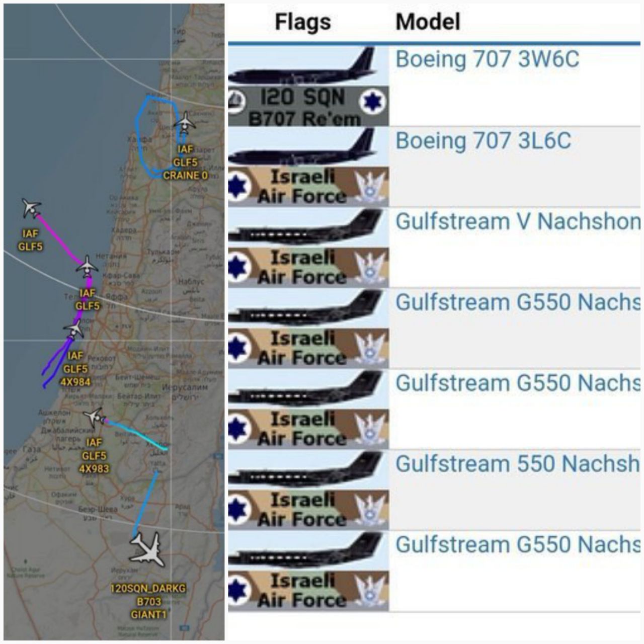Select the IAF GLF5 plane near Netanya coast

(87, 266)
